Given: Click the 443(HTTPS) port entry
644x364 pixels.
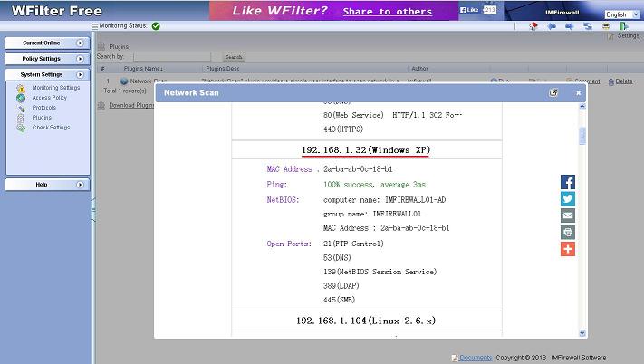Looking at the screenshot, I should point(343,129).
